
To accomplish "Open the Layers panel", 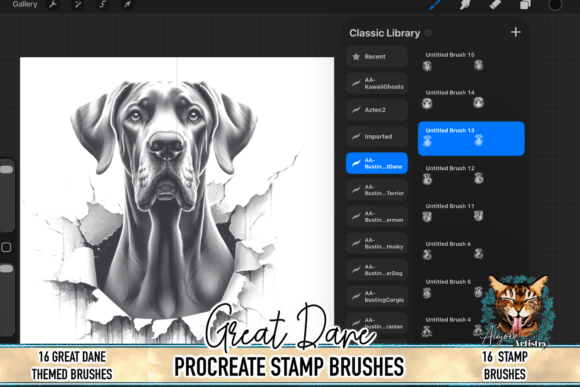I will tap(525, 4).
